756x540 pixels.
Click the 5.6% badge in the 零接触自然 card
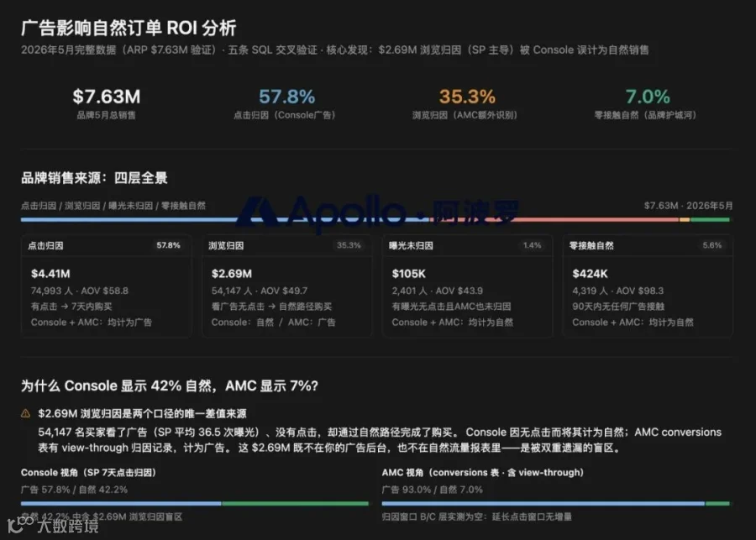click(712, 245)
